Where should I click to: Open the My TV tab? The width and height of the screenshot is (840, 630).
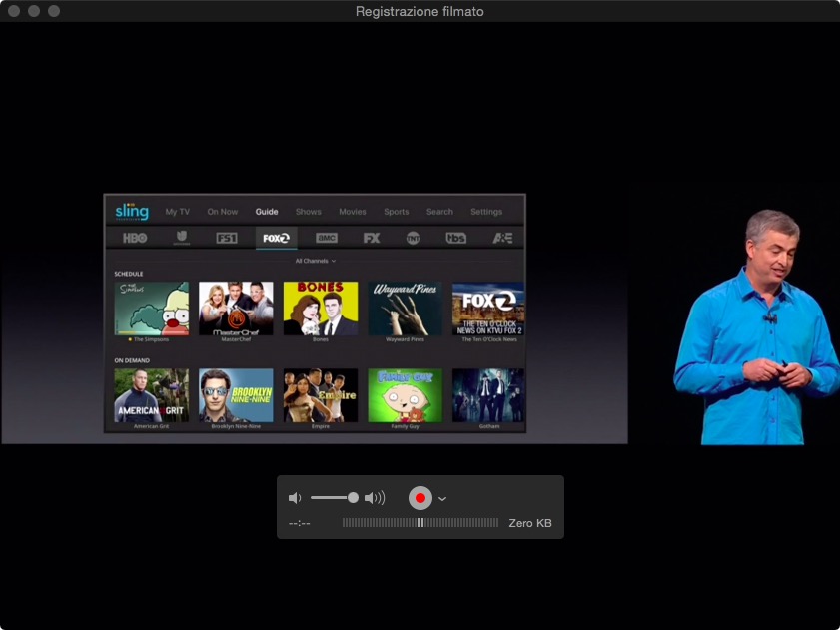(x=178, y=212)
